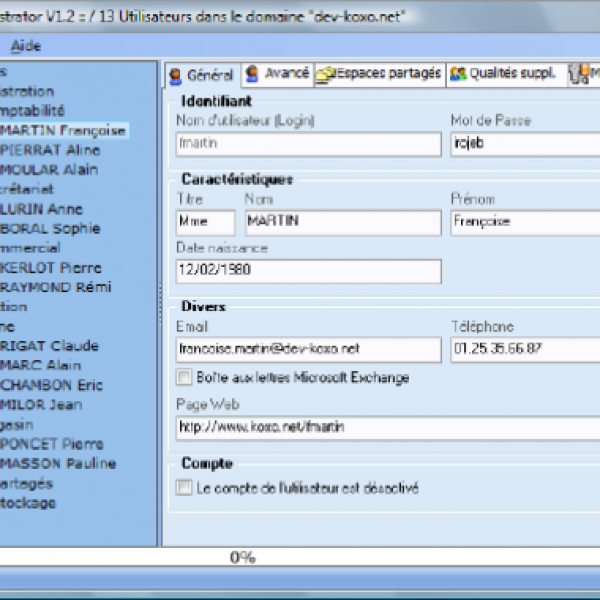Select the Administration group node
The height and width of the screenshot is (600, 600).
click(x=27, y=91)
